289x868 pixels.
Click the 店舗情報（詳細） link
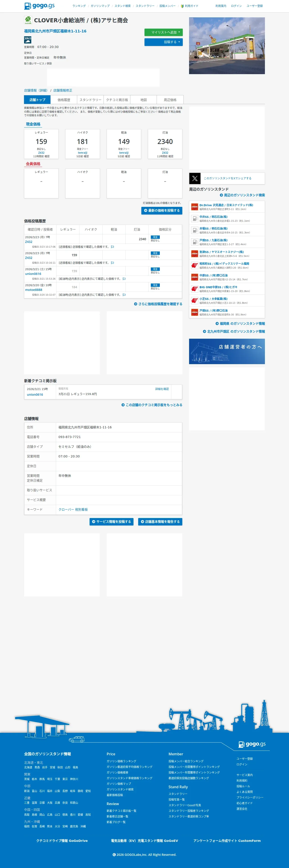(x=36, y=91)
